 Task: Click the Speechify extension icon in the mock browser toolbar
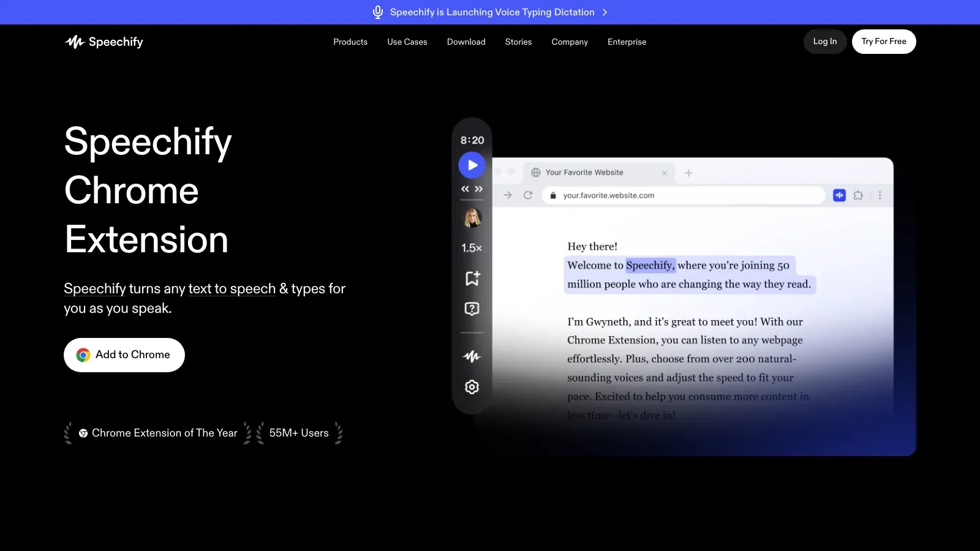(840, 195)
